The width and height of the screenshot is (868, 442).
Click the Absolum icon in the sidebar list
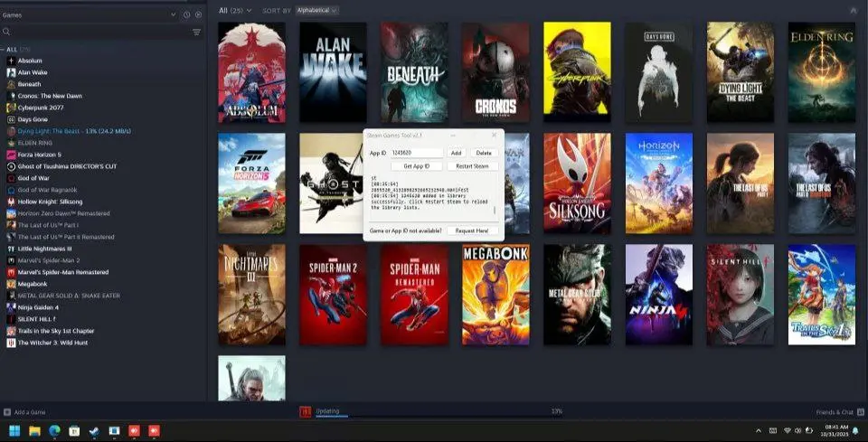click(11, 61)
